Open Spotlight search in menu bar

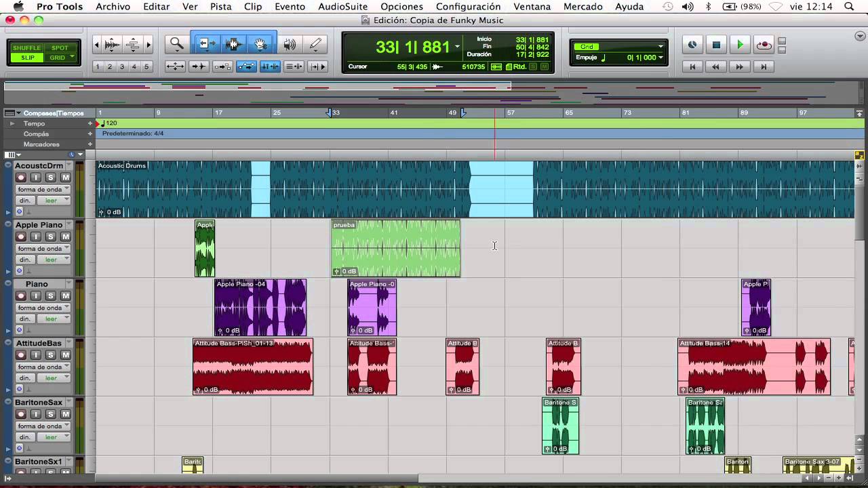coord(849,7)
